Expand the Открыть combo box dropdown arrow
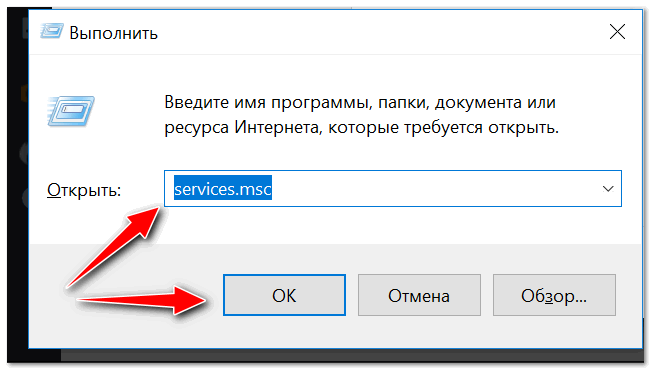 (x=608, y=189)
